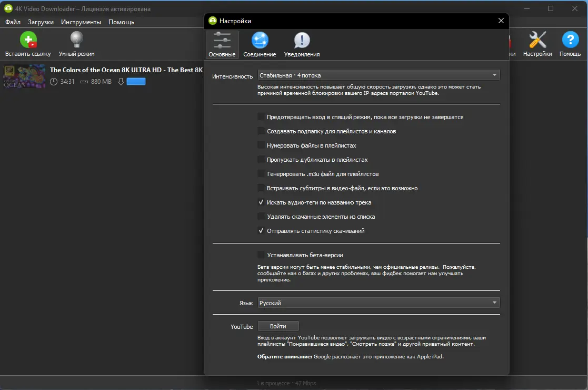Screen dimensions: 588x390
Task: Click the Настройки dialog title icon
Action: click(x=213, y=21)
